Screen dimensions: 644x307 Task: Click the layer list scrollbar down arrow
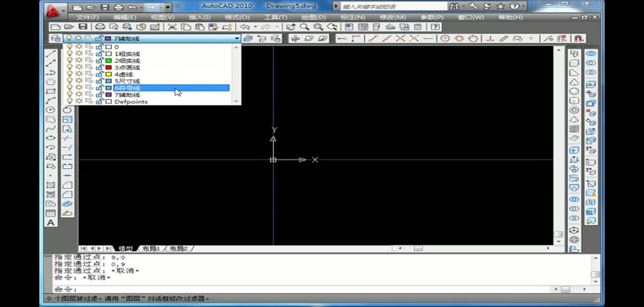click(x=236, y=101)
